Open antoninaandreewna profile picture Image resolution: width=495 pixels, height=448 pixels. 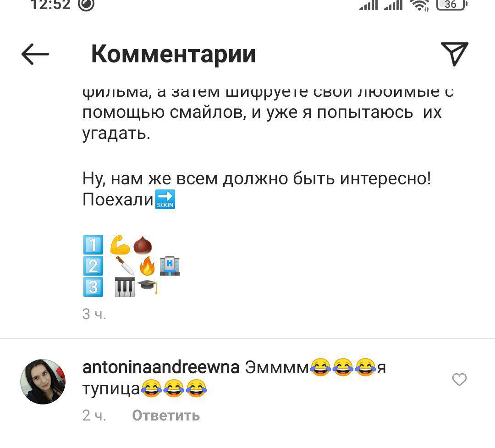point(43,382)
